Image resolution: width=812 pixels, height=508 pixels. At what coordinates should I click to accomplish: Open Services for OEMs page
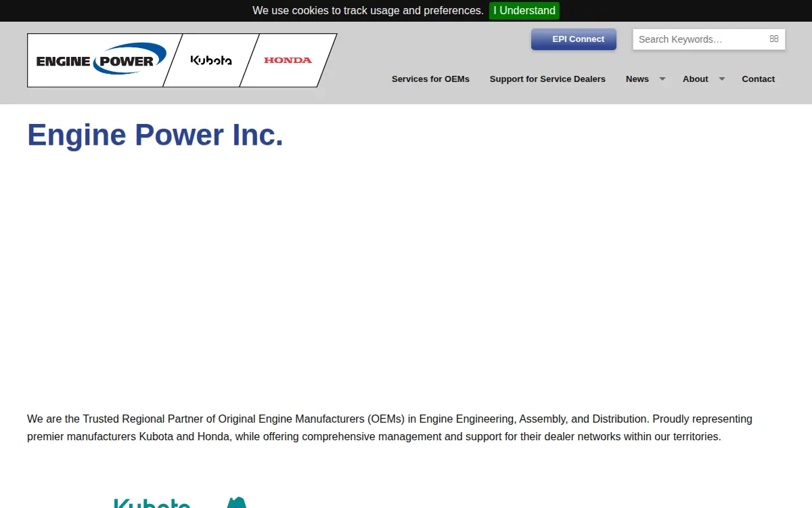click(x=430, y=79)
